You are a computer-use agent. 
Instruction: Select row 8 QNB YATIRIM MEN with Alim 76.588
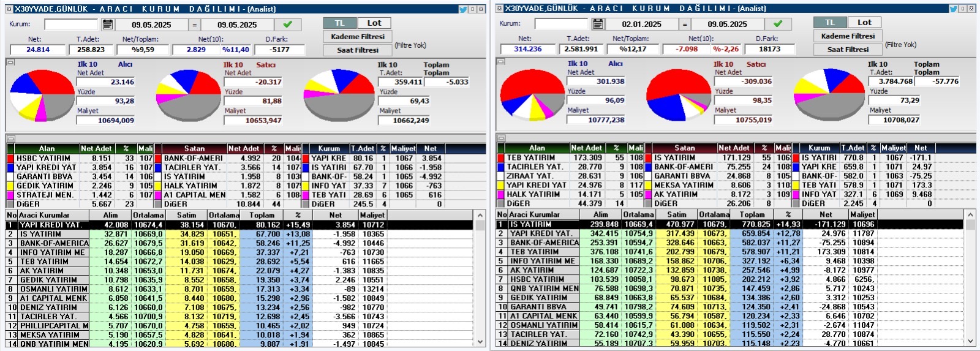(730, 289)
